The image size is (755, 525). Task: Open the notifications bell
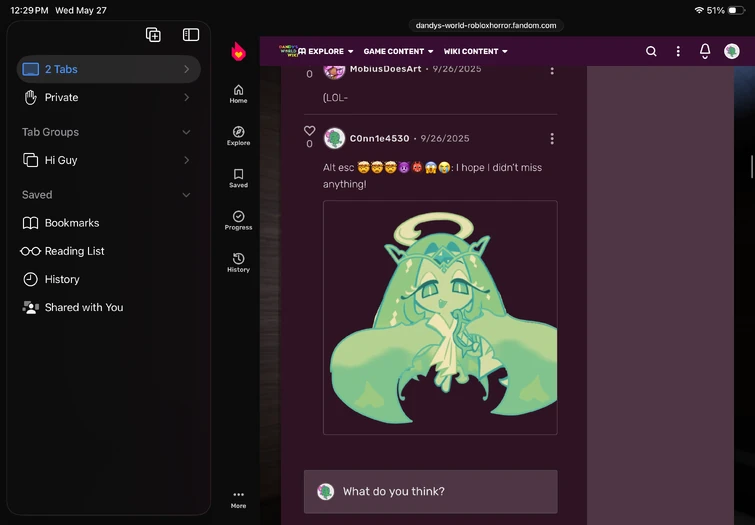coord(705,51)
